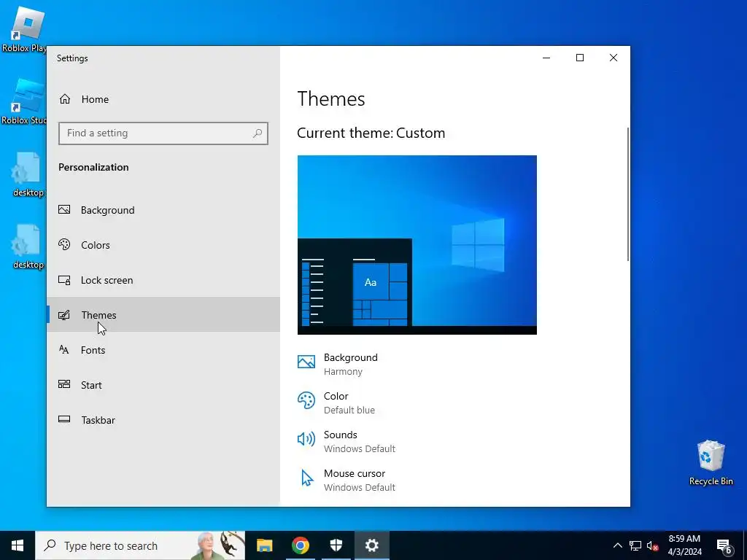
Task: Select the upper desktop file icon
Action: [26, 174]
